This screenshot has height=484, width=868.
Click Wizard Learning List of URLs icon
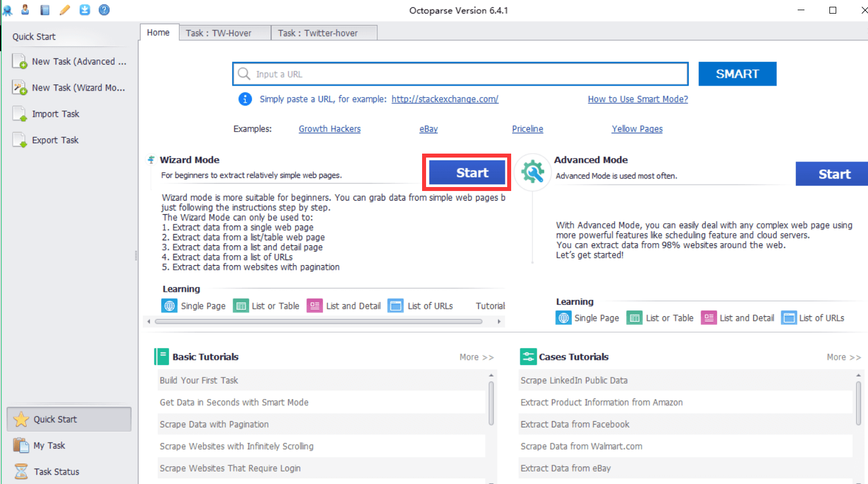[395, 306]
